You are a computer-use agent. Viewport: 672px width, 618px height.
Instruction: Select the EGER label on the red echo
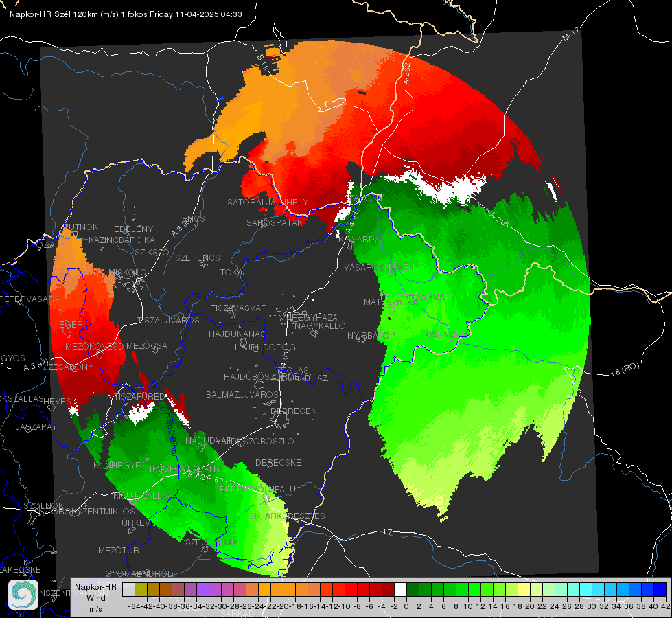[x=71, y=324]
